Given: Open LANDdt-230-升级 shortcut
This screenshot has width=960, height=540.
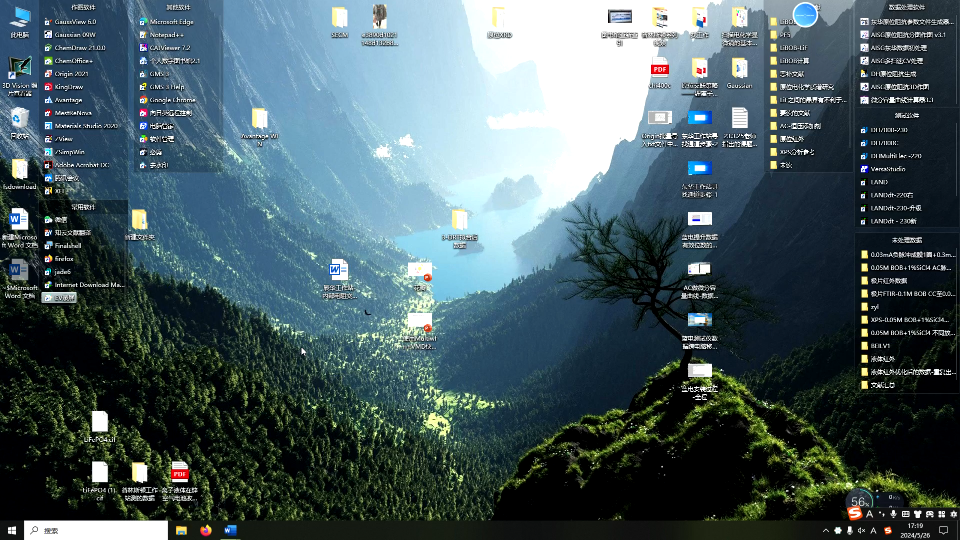Looking at the screenshot, I should (x=891, y=208).
